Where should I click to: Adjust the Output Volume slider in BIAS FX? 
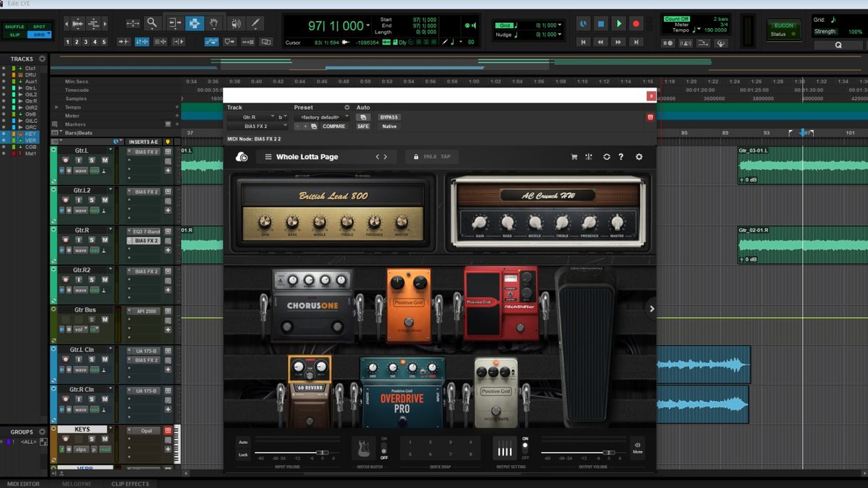pyautogui.click(x=608, y=452)
